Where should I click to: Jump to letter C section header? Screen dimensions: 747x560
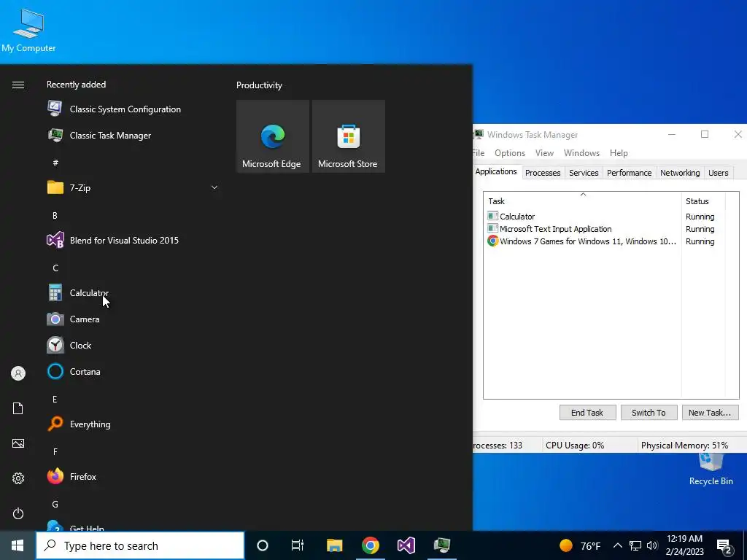[55, 268]
